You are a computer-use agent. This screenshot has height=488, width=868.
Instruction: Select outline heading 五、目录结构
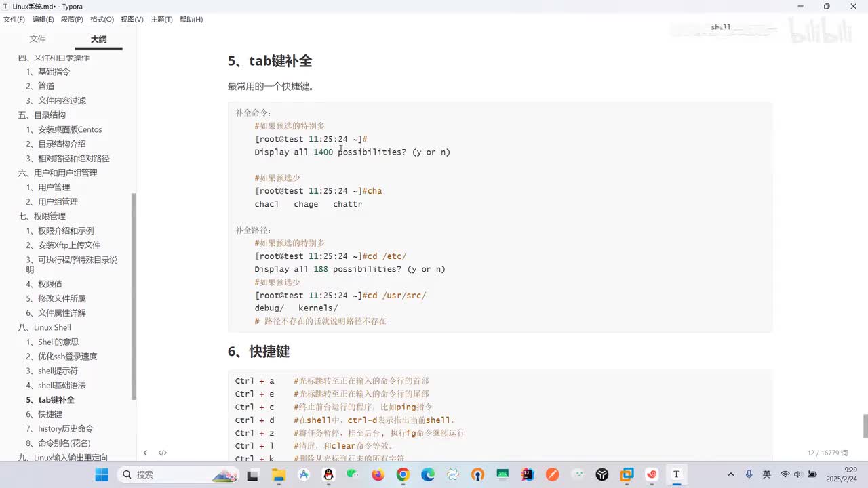point(42,115)
